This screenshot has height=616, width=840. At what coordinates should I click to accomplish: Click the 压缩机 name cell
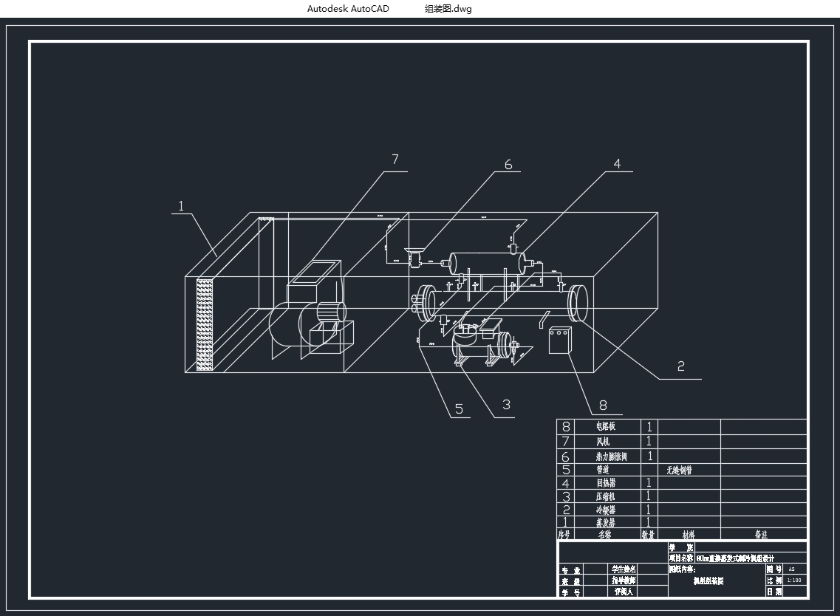(605, 497)
